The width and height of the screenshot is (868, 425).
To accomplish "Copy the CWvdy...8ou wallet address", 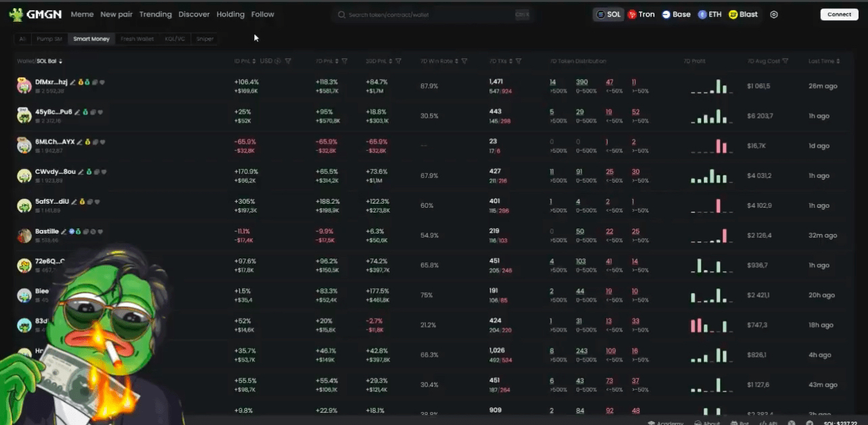I will (x=97, y=171).
